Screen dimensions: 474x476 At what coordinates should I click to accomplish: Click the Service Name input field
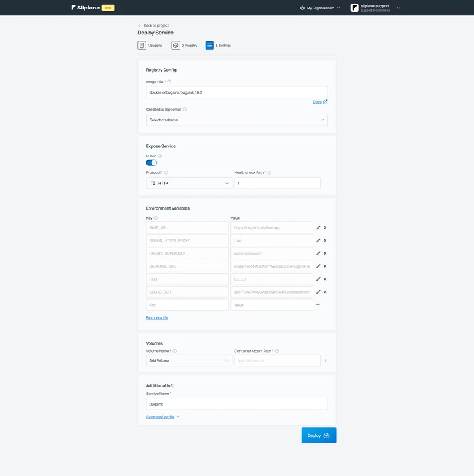(236, 404)
